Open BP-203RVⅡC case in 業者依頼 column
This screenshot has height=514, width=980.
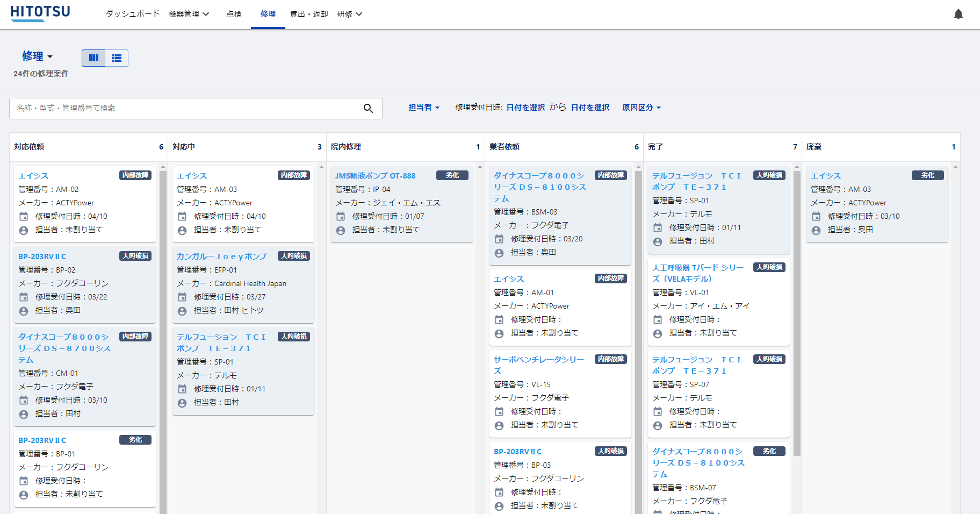517,452
